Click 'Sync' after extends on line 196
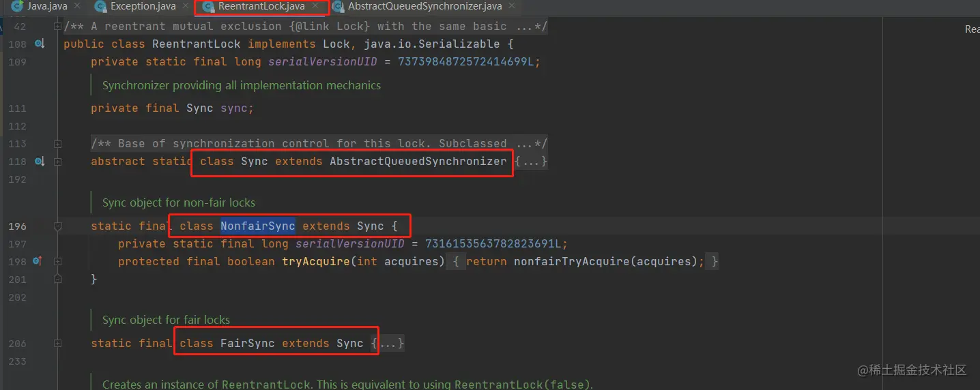 coord(371,226)
